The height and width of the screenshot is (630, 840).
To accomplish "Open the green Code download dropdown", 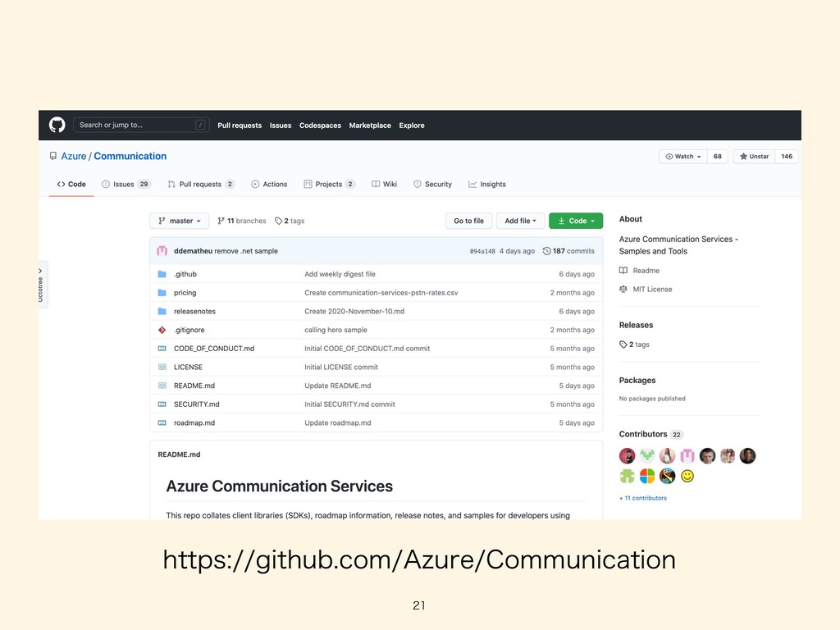I will point(576,221).
